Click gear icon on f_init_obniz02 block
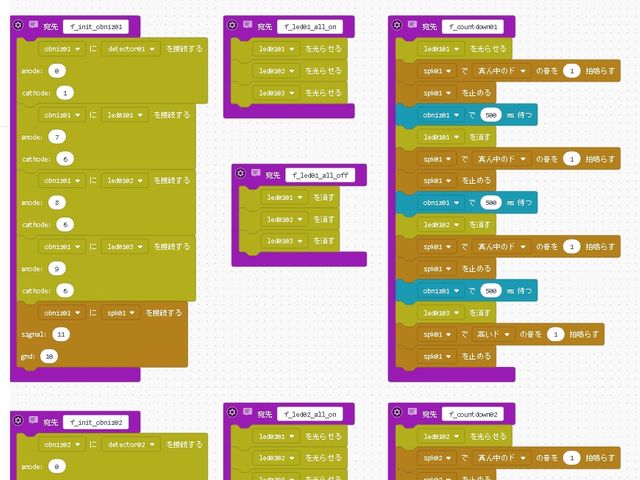 pyautogui.click(x=19, y=422)
